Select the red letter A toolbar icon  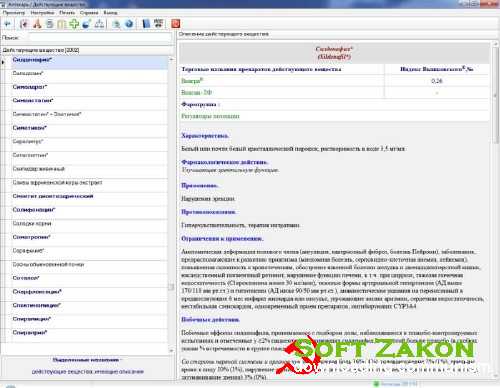click(x=37, y=24)
